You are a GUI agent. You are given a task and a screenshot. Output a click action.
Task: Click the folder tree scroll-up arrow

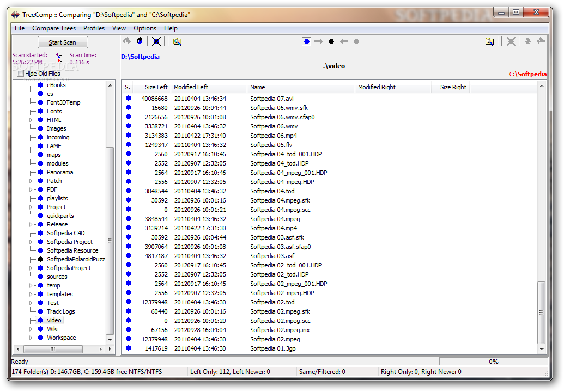coord(110,85)
